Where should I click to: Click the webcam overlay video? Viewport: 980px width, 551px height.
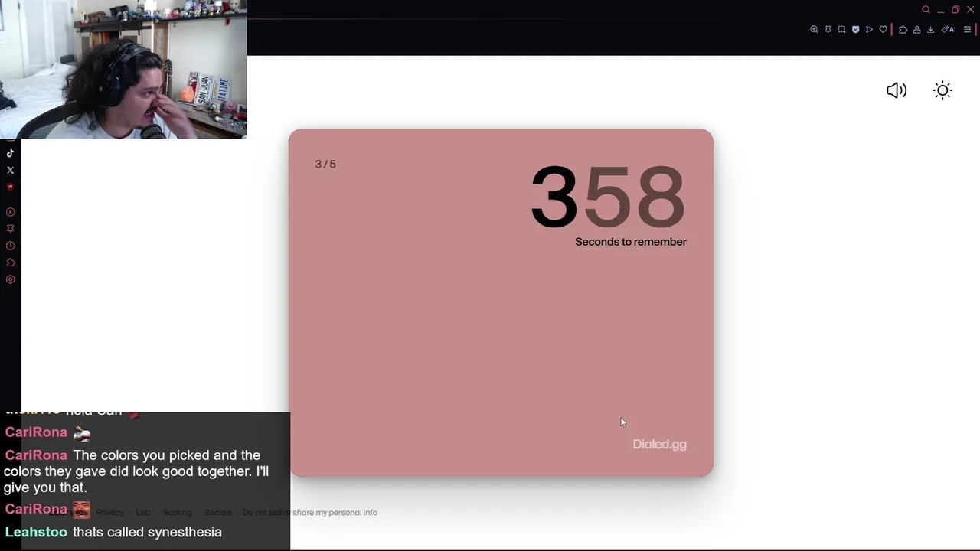click(x=123, y=69)
